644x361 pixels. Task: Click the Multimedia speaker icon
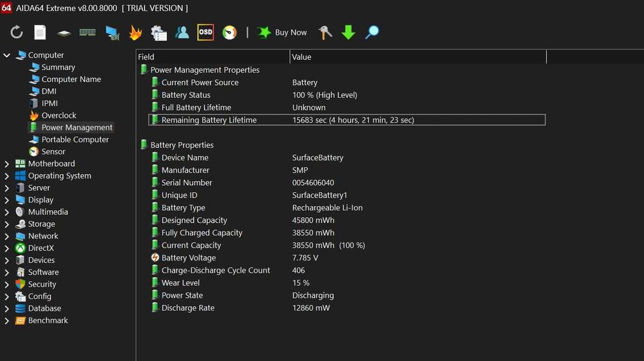tap(20, 211)
